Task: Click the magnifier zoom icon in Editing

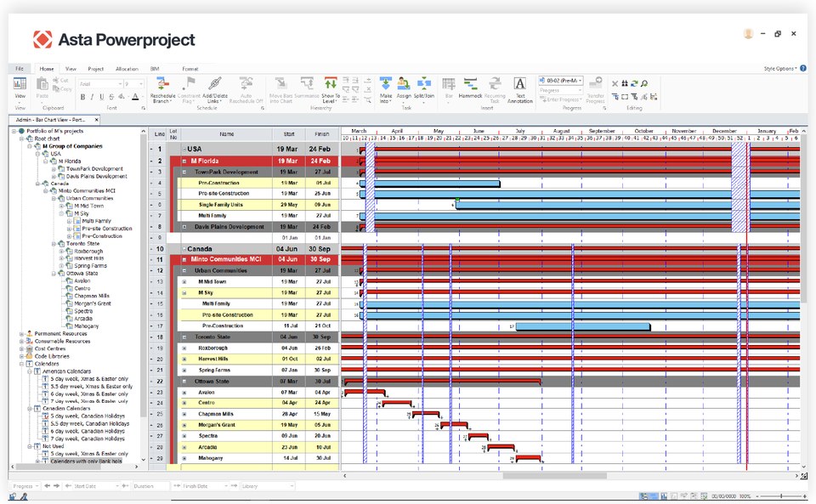Action: pyautogui.click(x=644, y=83)
